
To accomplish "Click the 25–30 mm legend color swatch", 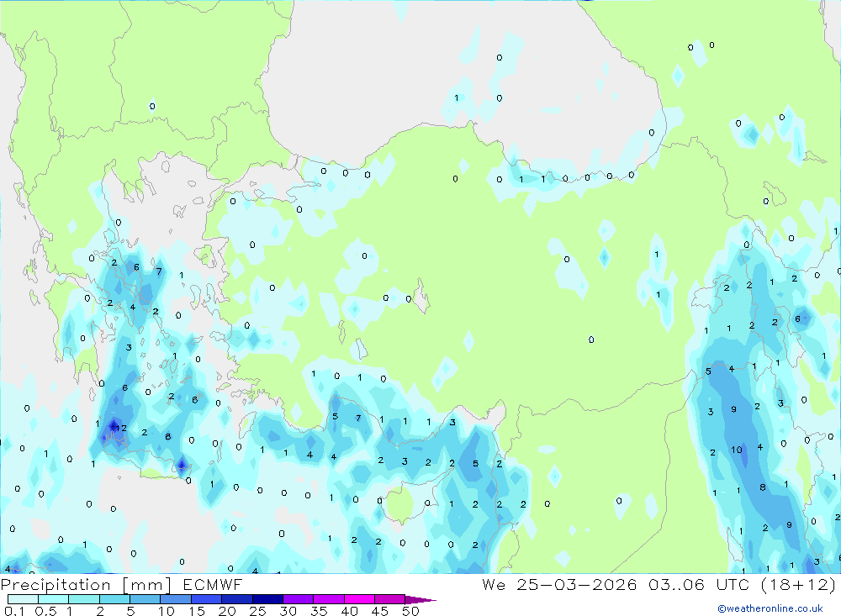I will (267, 599).
